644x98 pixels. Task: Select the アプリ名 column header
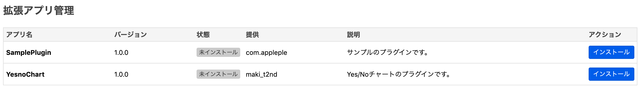point(19,35)
